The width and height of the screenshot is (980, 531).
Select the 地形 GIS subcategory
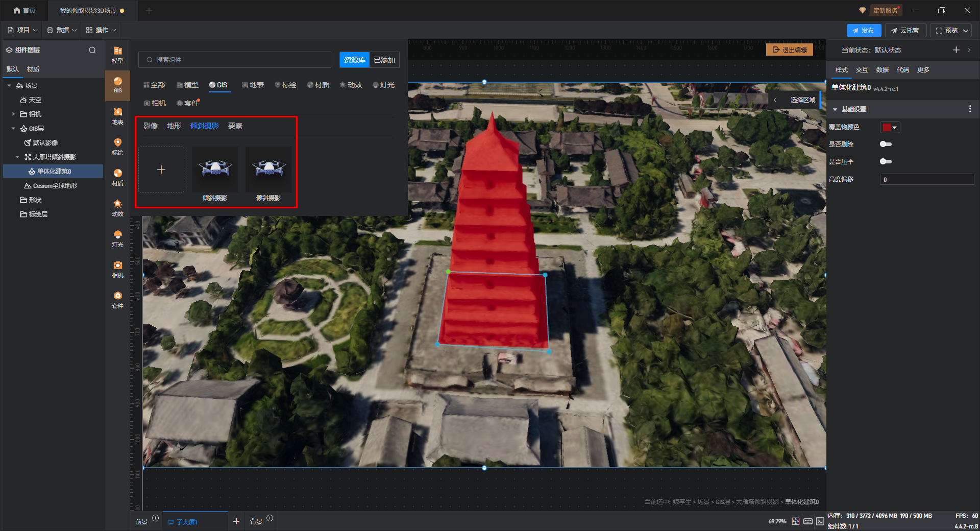174,126
